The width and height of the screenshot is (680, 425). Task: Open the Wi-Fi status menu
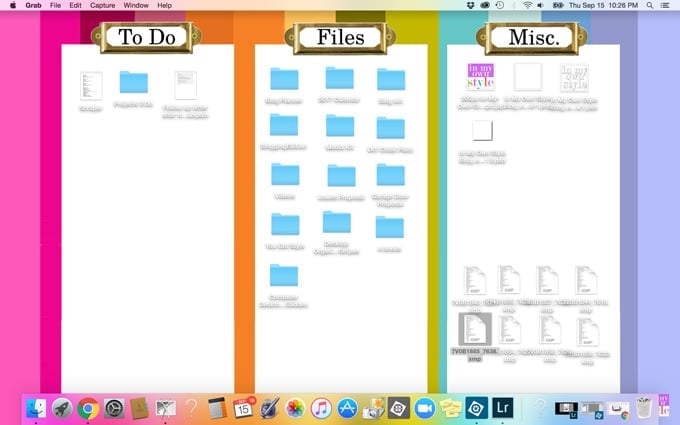click(x=528, y=6)
